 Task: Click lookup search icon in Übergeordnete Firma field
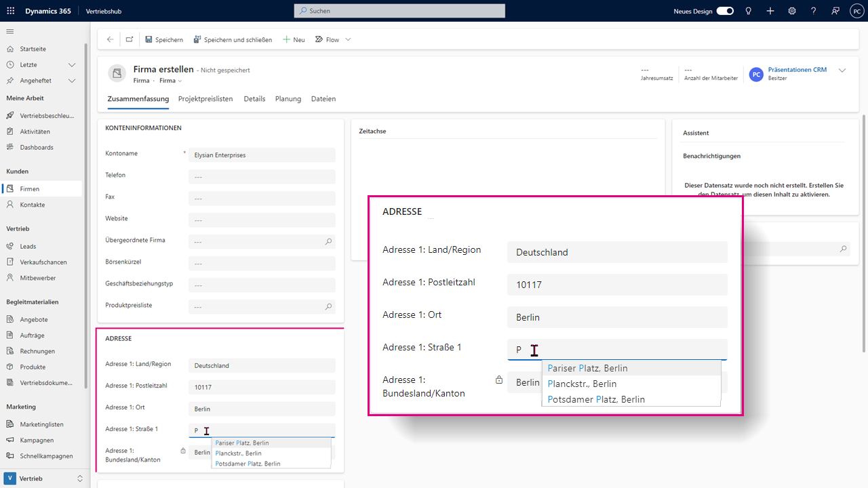[x=329, y=241]
